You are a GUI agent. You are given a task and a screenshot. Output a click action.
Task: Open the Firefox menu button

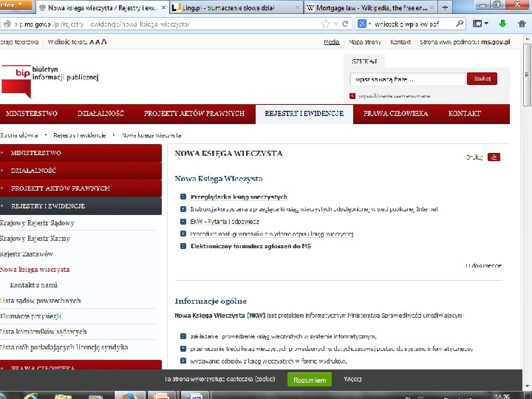point(16,4)
